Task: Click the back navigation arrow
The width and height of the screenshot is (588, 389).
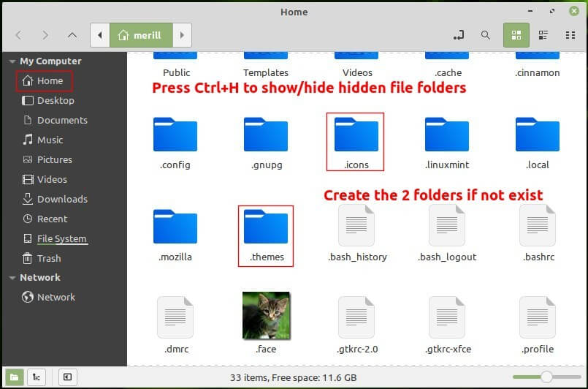Action: (19, 34)
